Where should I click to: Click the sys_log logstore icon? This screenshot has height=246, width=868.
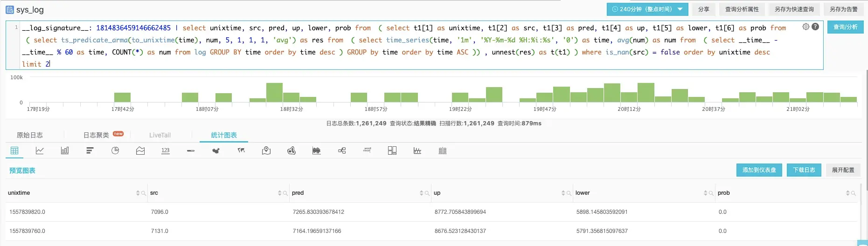coord(10,9)
